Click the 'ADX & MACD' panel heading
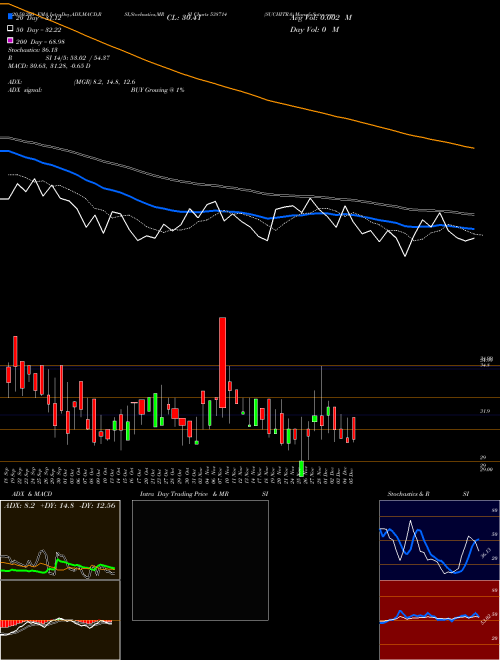 32,494
